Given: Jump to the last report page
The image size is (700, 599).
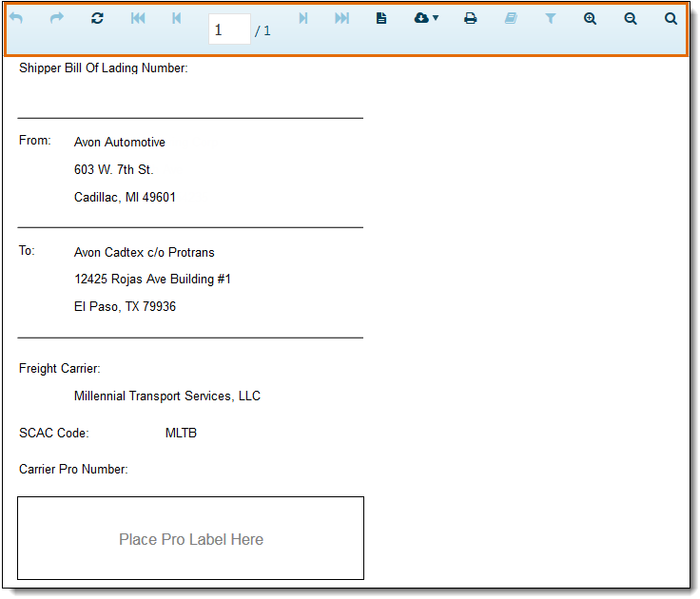Looking at the screenshot, I should click(342, 18).
